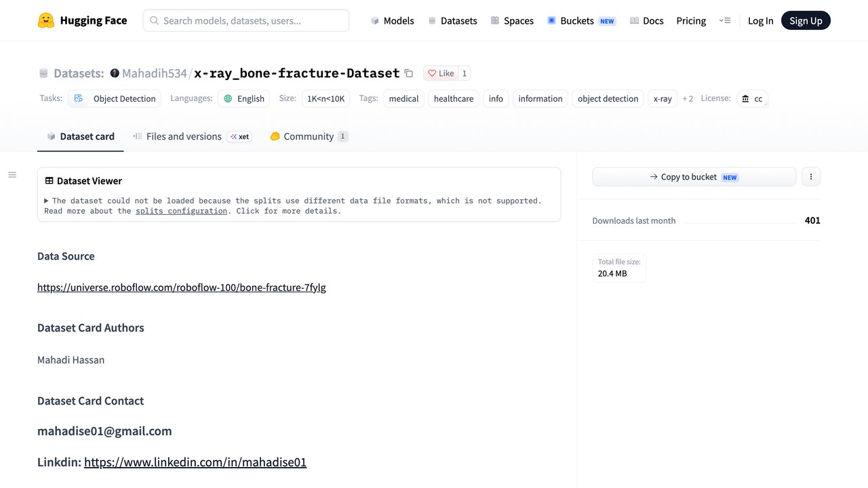The image size is (868, 488).
Task: Click the healthcare tag
Action: [x=454, y=98]
